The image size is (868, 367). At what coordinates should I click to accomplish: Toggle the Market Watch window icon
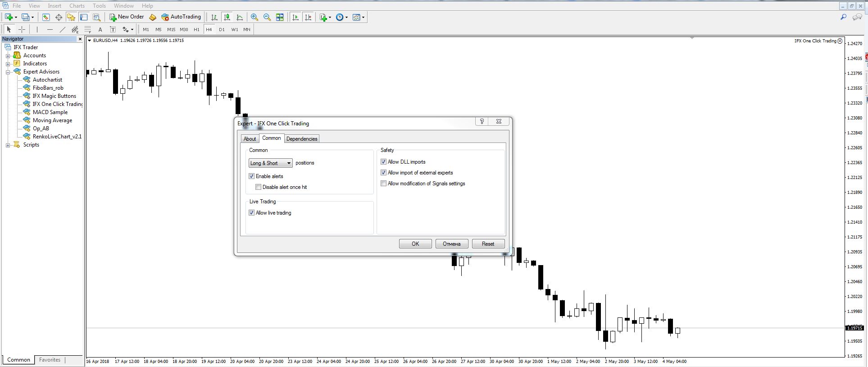[45, 17]
